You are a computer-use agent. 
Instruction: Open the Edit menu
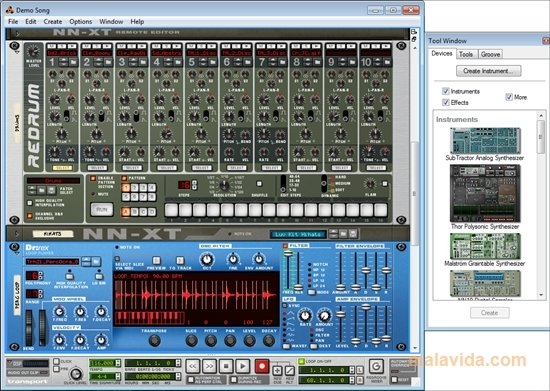pos(31,22)
